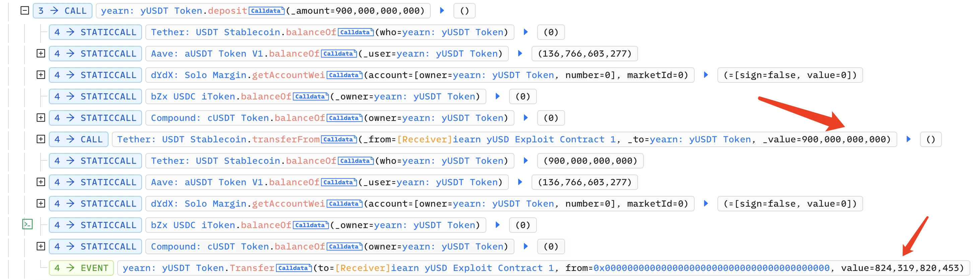Select the returned value (900,000,000,000) of balanceOf
This screenshot has height=280, width=980.
coord(590,161)
